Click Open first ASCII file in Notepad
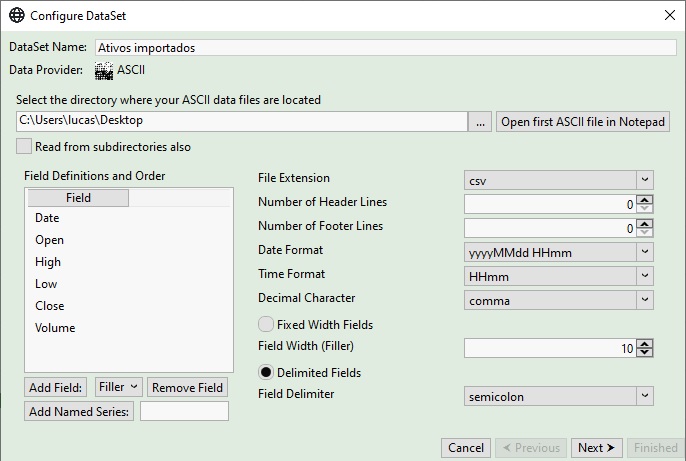Image resolution: width=686 pixels, height=461 pixels. (x=583, y=121)
